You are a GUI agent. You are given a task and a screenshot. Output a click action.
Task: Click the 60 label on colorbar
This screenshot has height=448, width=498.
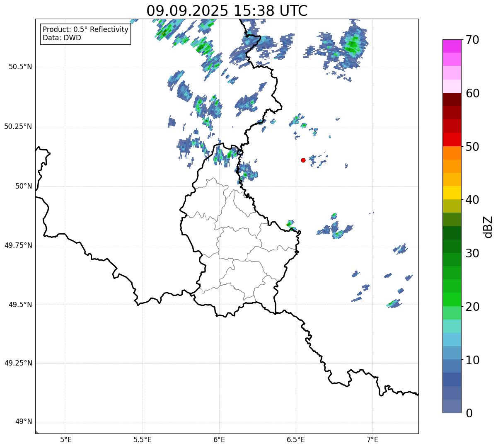tap(472, 93)
